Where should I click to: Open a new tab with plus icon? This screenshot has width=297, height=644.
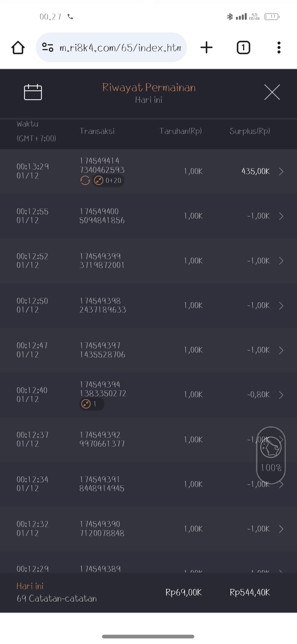pyautogui.click(x=207, y=48)
